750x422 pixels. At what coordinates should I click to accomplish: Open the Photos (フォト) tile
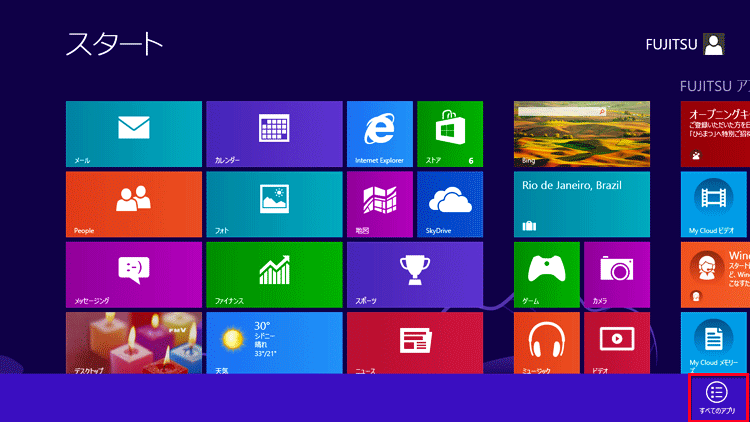point(275,204)
